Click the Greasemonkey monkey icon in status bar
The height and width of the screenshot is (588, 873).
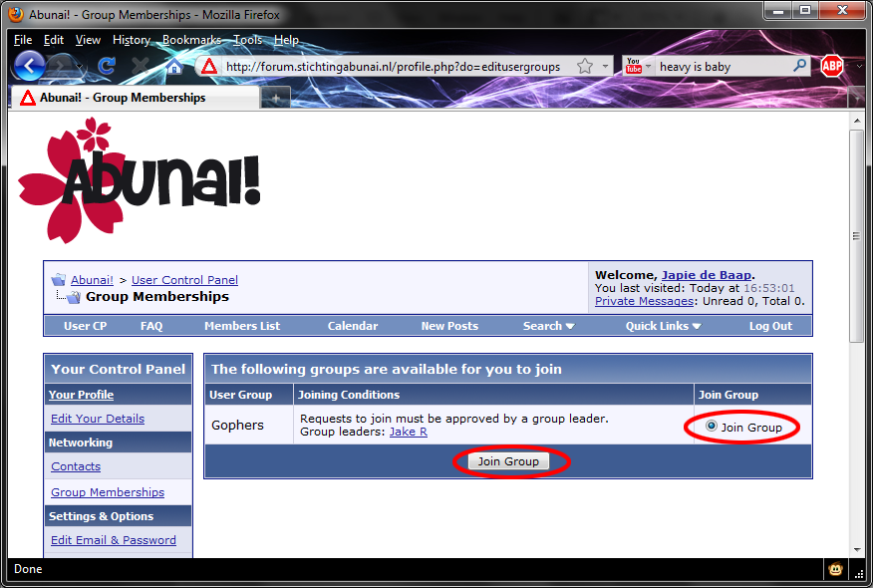tap(835, 569)
